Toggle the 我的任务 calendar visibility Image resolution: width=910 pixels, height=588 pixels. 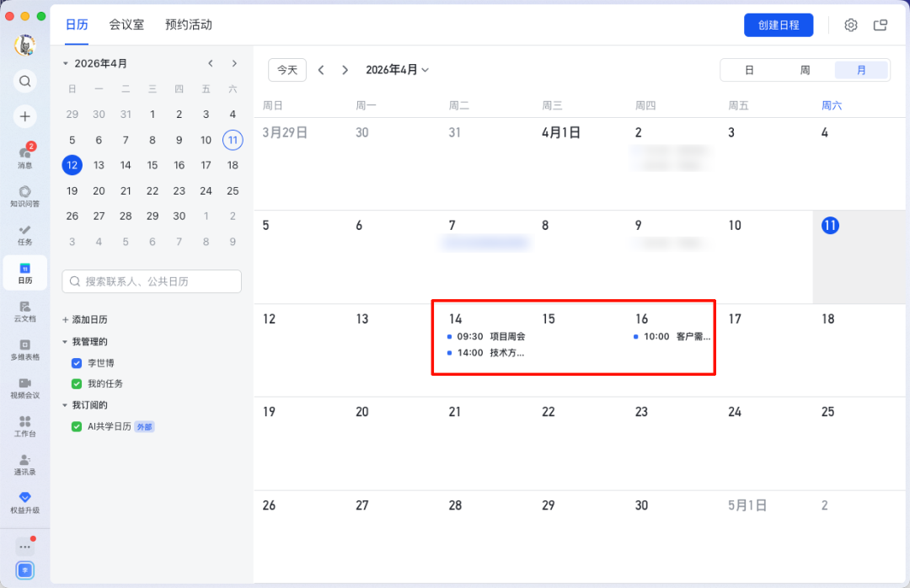pyautogui.click(x=76, y=384)
